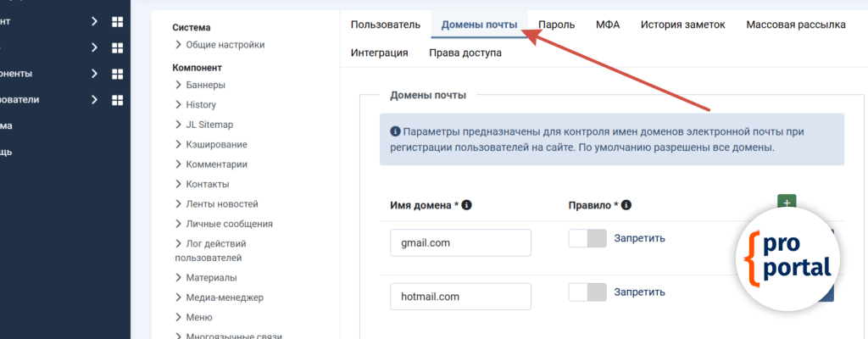This screenshot has height=339, width=868.
Task: Toggle the Запретить rule for hotmail.com
Action: click(x=587, y=292)
